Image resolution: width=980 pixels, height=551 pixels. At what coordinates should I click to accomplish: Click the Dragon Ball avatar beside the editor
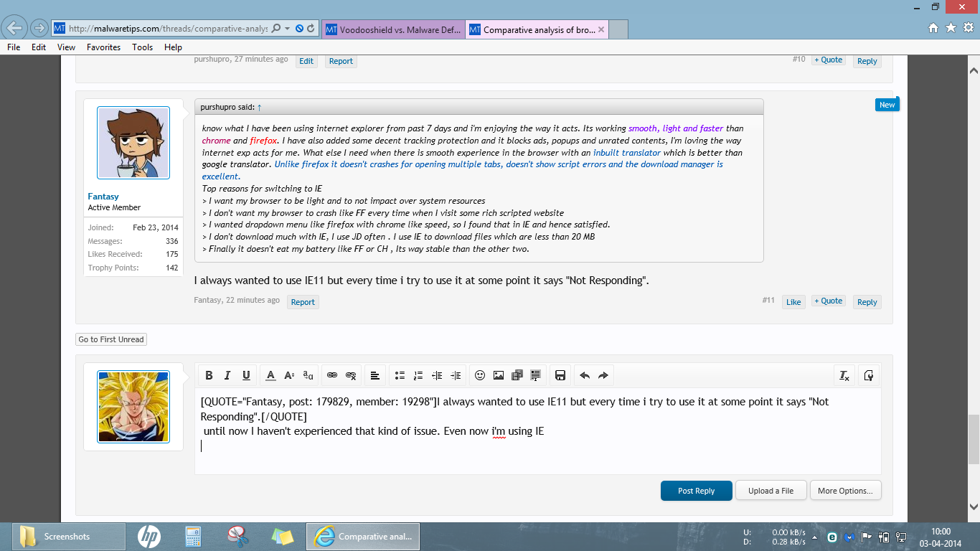click(133, 407)
